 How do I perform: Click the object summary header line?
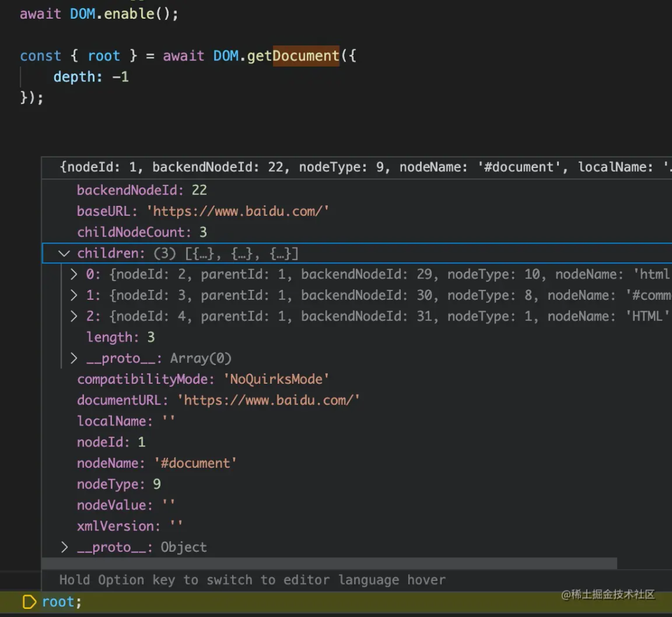[365, 167]
